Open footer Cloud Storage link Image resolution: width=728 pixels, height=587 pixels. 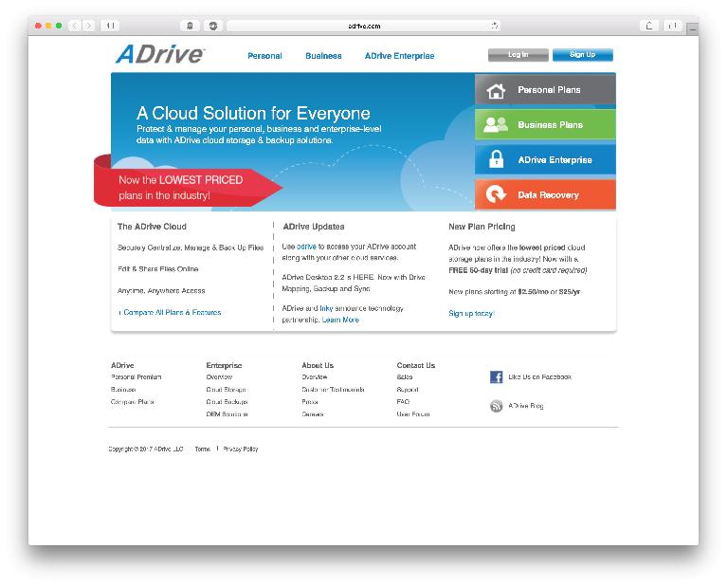pyautogui.click(x=227, y=390)
